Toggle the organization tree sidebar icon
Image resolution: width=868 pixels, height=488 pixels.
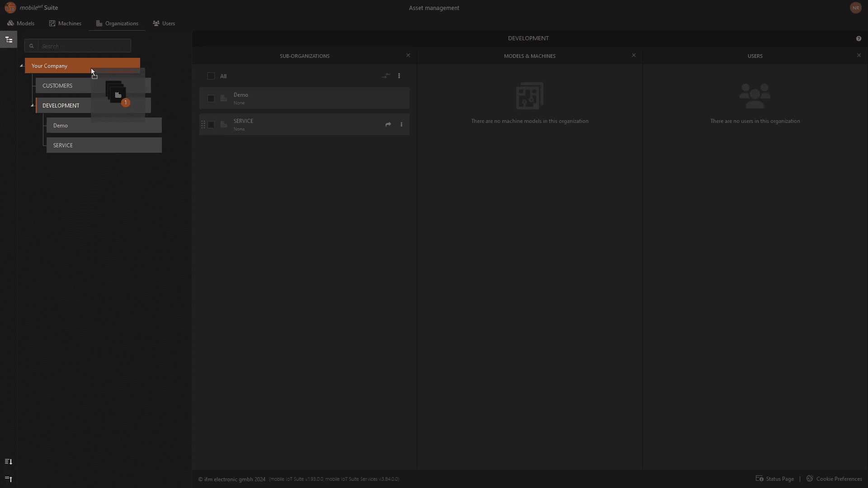tap(9, 40)
